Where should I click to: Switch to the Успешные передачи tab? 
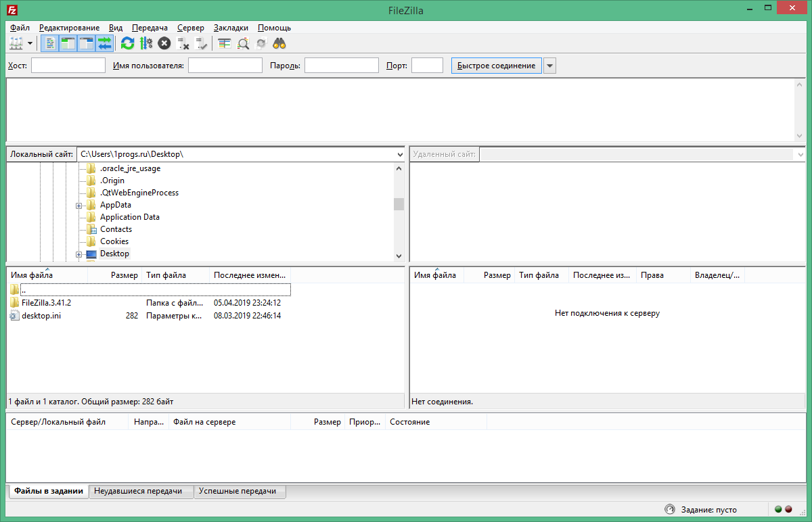(240, 491)
